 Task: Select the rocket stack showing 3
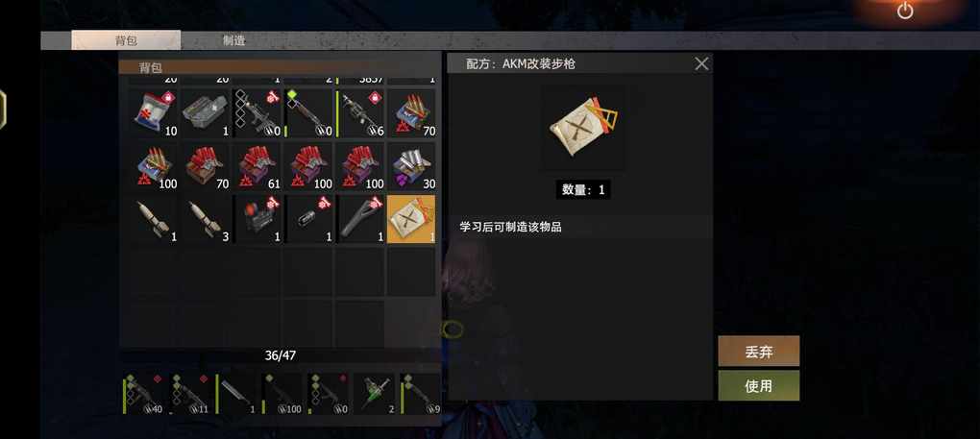[205, 219]
